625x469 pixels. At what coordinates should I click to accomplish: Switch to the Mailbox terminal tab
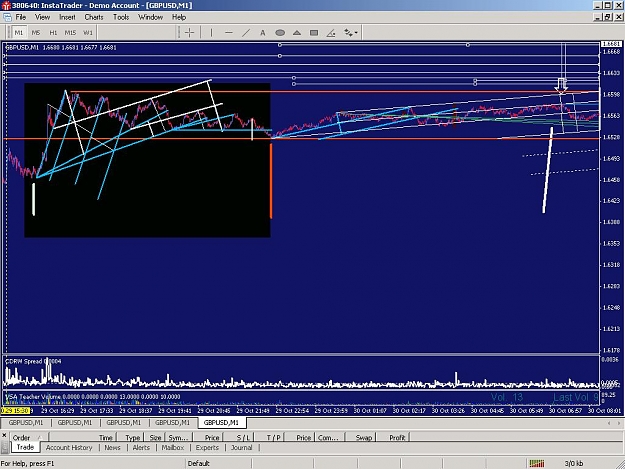173,447
